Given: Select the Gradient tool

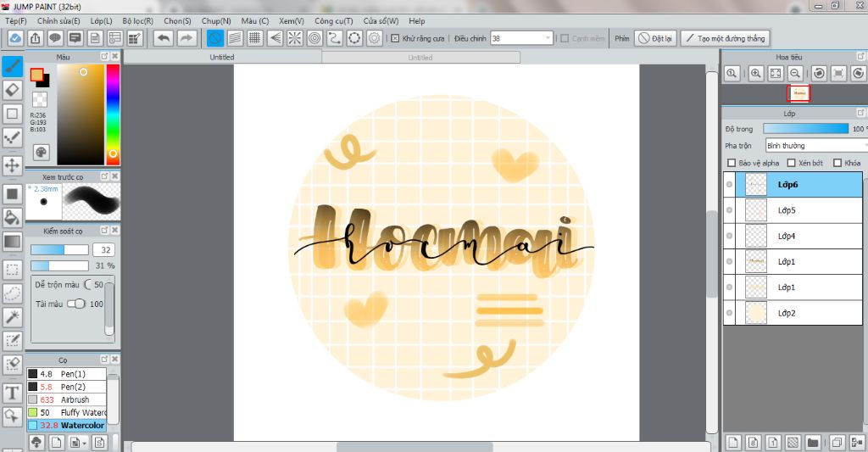Looking at the screenshot, I should pyautogui.click(x=12, y=242).
